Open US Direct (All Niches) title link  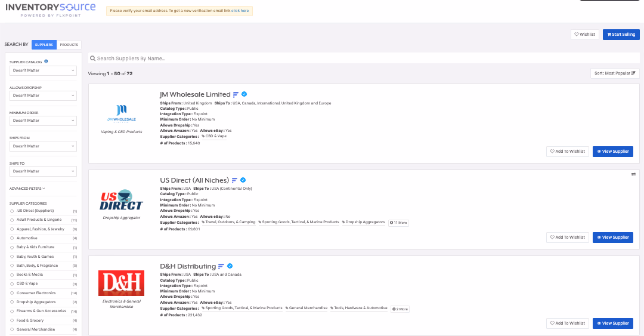click(194, 181)
